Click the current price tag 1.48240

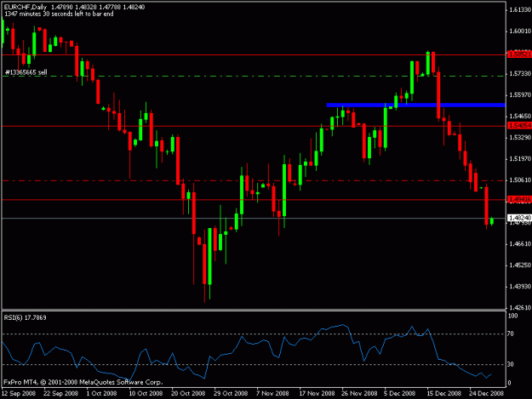(x=519, y=218)
